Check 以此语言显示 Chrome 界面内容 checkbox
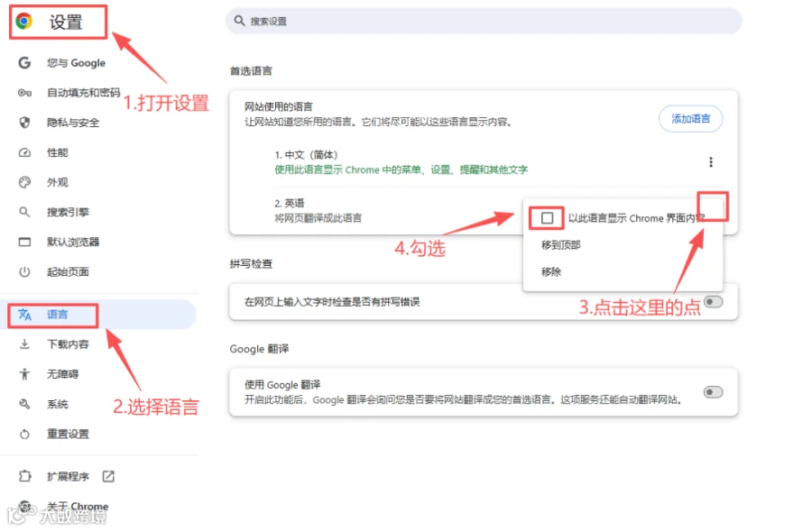Screen dimensions: 812x531 click(x=547, y=218)
